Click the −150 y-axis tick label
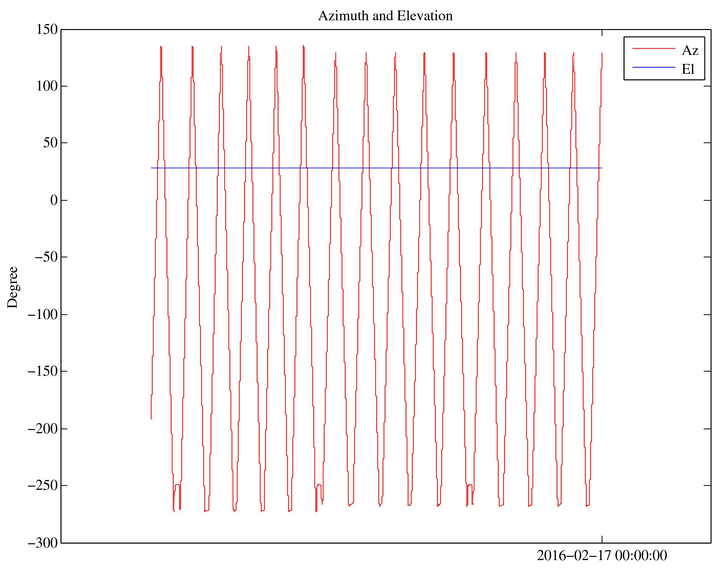The image size is (721, 588). tap(42, 371)
